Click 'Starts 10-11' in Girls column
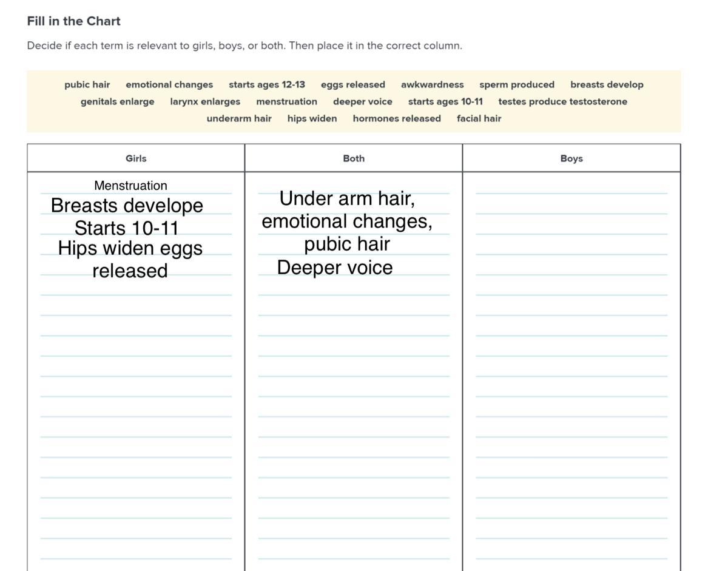This screenshot has width=728, height=571. click(x=127, y=228)
